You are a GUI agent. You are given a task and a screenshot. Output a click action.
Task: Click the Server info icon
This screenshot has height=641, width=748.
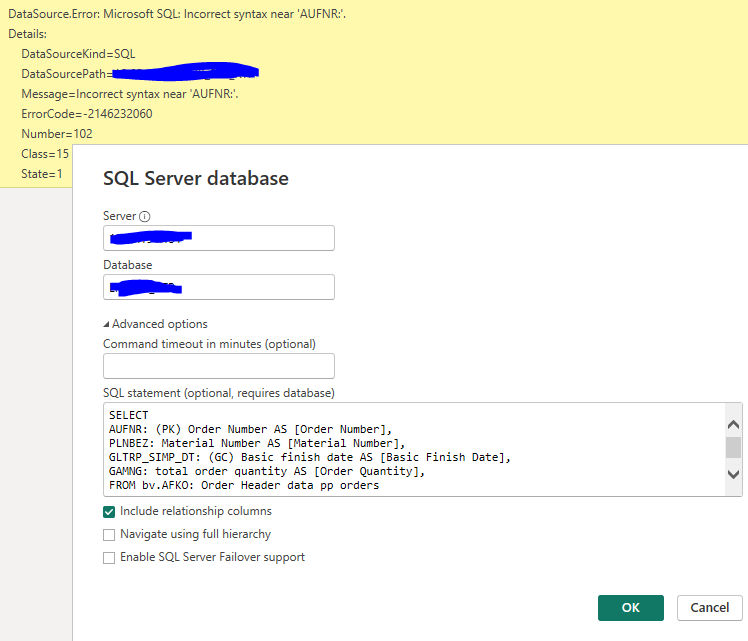(x=145, y=217)
